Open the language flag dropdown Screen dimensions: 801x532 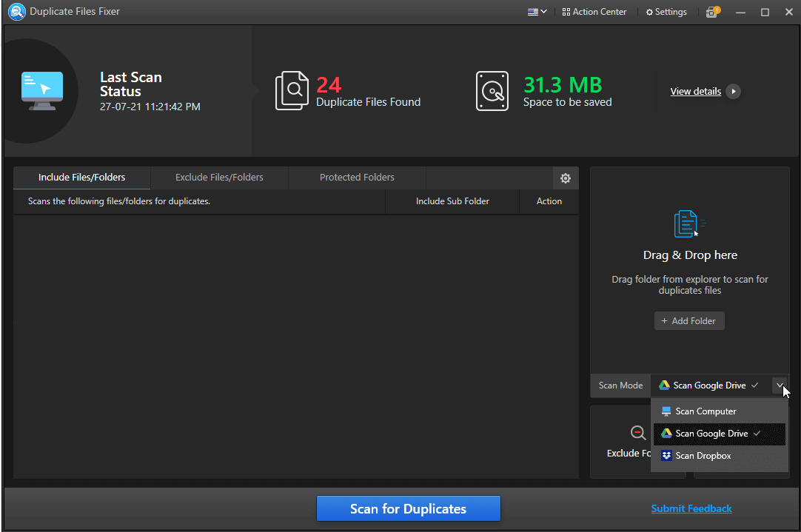(537, 12)
